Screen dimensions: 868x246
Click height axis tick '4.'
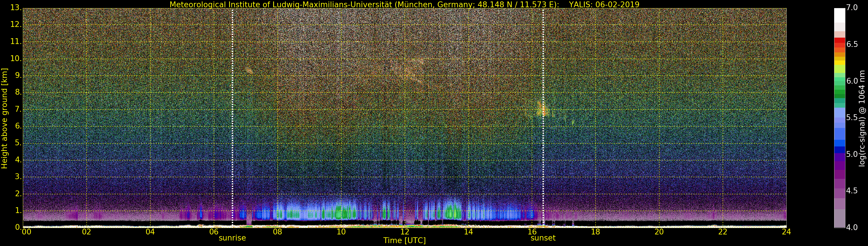pos(18,160)
